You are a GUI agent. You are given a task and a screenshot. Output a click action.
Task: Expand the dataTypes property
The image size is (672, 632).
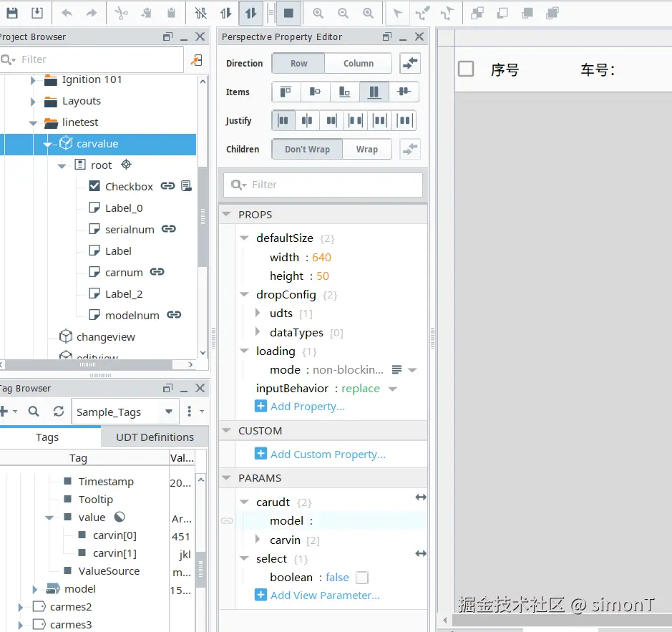pyautogui.click(x=258, y=331)
